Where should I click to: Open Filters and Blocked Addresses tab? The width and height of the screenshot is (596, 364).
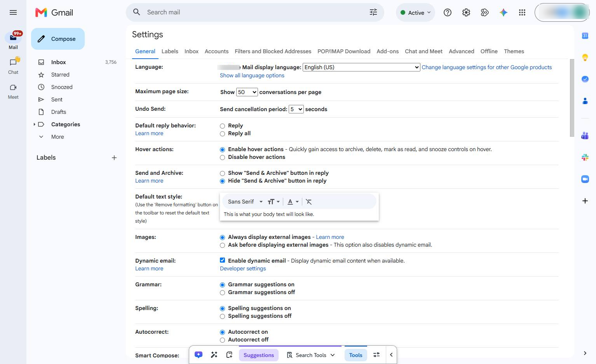273,51
